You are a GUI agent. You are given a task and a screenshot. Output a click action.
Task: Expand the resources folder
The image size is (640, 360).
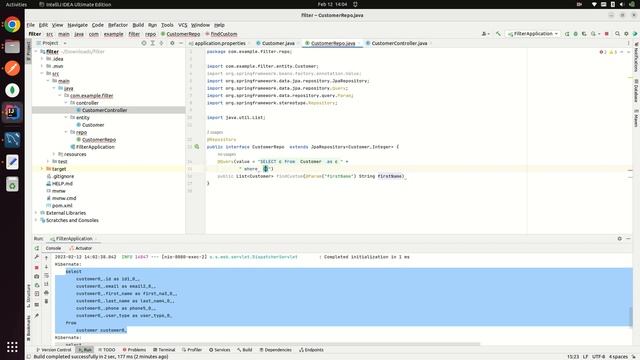click(54, 154)
